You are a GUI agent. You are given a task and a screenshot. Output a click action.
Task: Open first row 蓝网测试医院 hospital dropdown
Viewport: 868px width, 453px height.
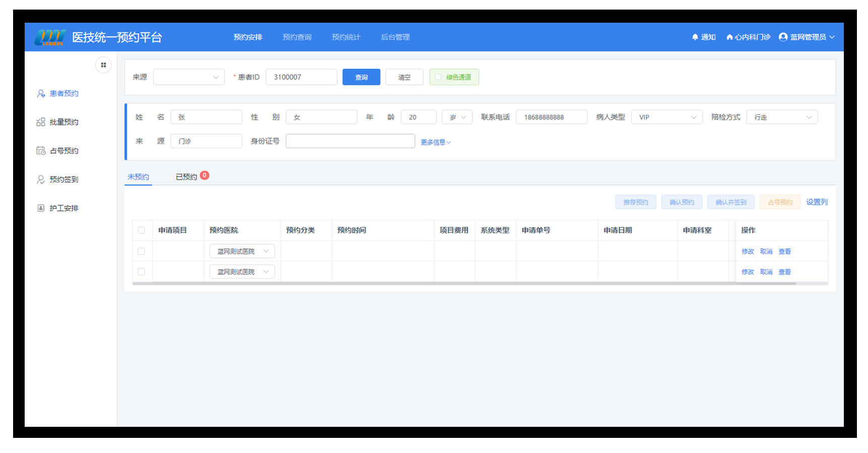(x=242, y=251)
